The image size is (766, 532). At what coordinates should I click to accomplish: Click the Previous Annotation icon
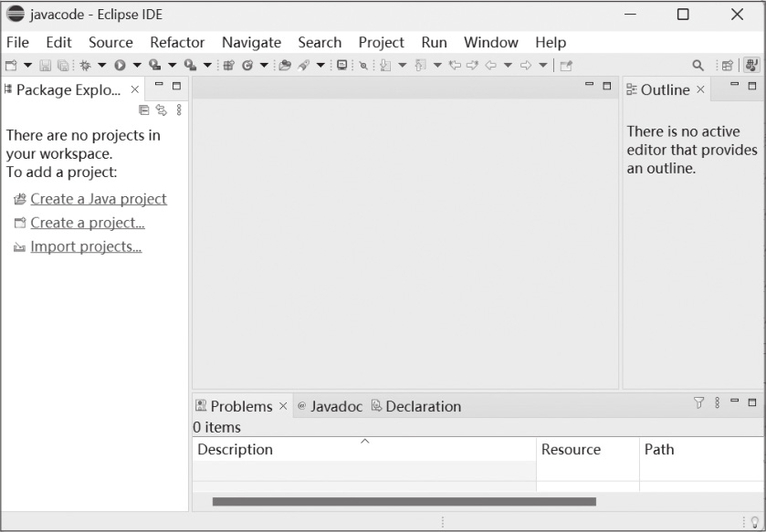coord(420,65)
